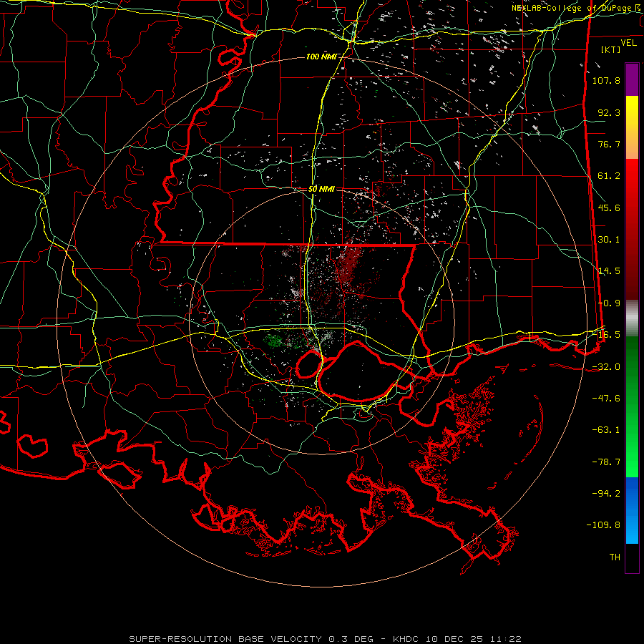Screen dimensions: 644x644
Task: Click the "30.1" scale value
Action: [609, 240]
